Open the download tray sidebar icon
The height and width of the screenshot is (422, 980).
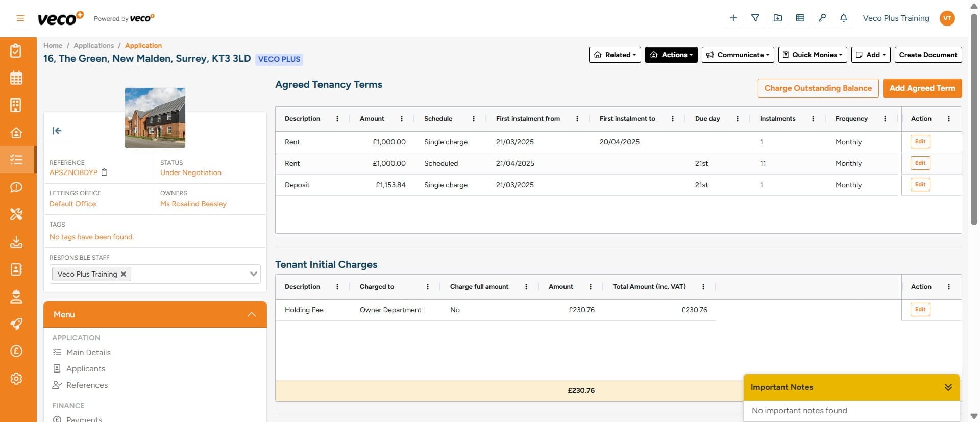pos(16,242)
